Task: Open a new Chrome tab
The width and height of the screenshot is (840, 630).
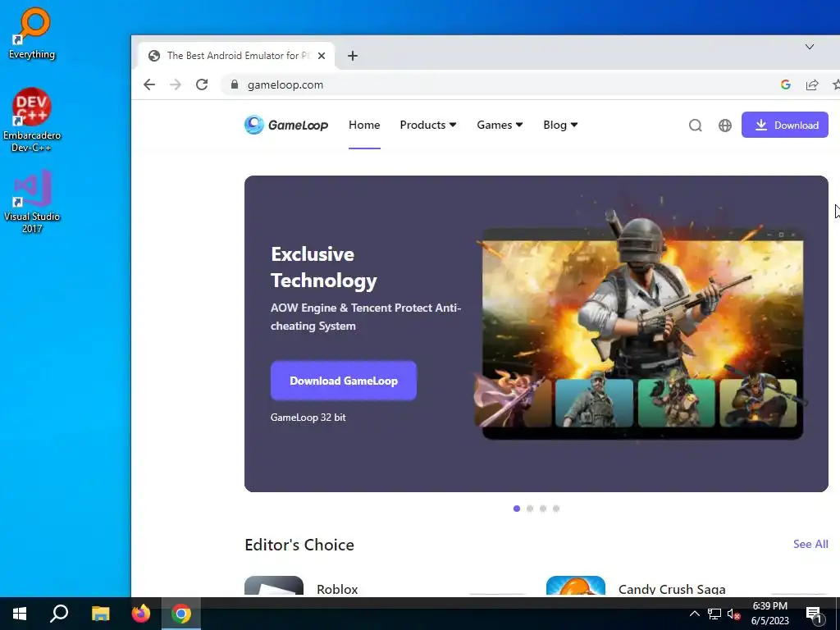Action: [x=353, y=56]
